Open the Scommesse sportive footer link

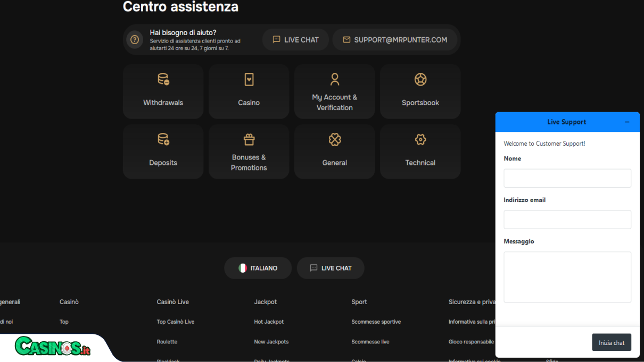pos(376,322)
